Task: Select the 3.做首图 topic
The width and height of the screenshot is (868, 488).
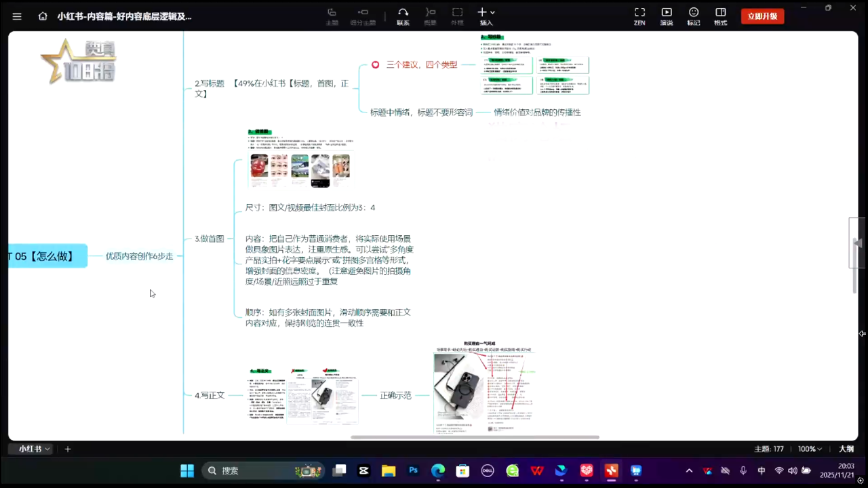Action: coord(209,239)
